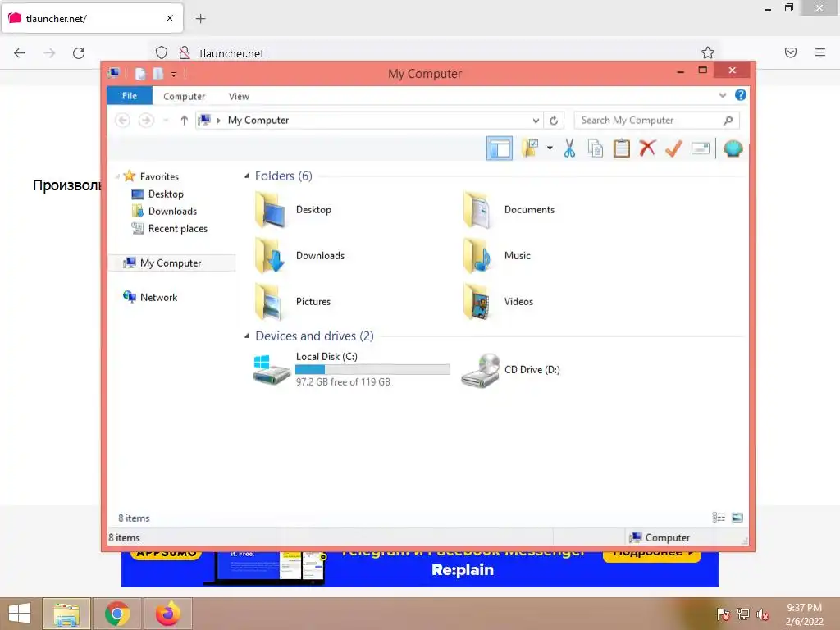Open the Windows Start button
Viewport: 840px width, 630px height.
(20, 614)
